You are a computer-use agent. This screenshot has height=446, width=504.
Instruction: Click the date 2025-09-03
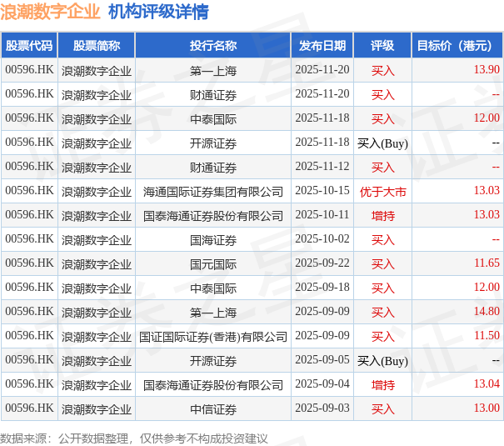click(322, 408)
